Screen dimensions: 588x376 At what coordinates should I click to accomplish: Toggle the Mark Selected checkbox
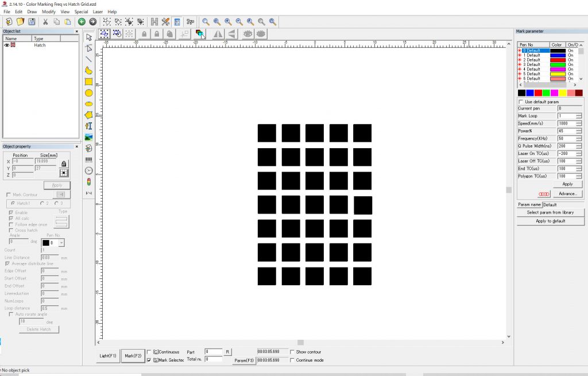[x=149, y=361]
